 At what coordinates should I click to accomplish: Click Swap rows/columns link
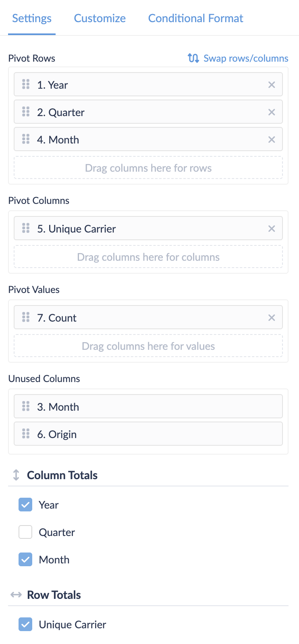(x=246, y=58)
